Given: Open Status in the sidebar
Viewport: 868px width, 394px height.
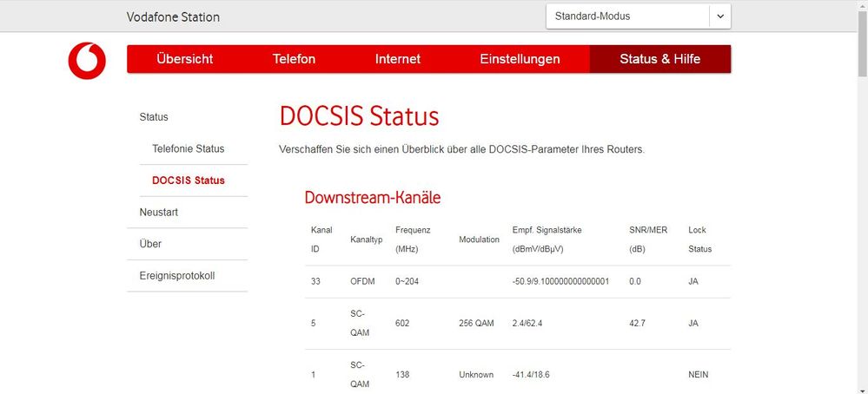Looking at the screenshot, I should pyautogui.click(x=154, y=117).
